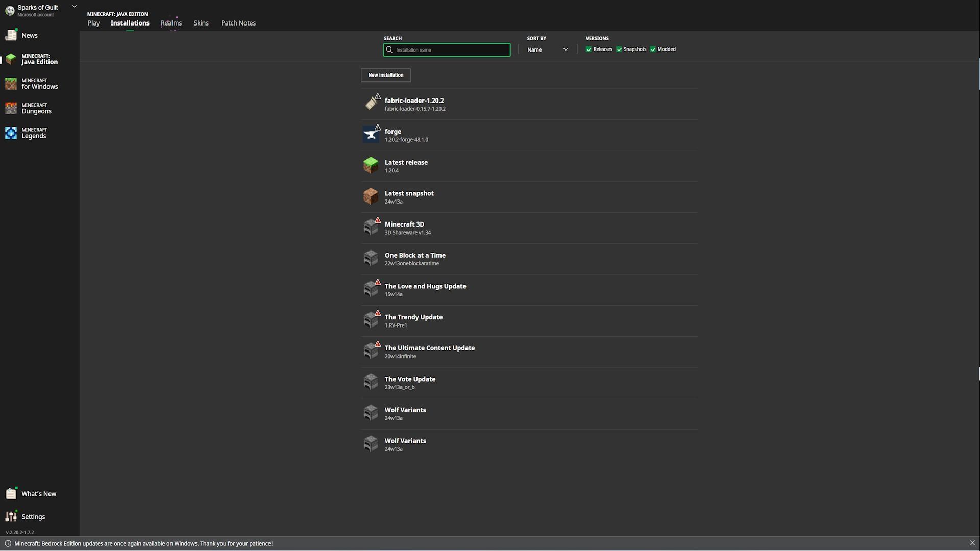
Task: Focus the Installation name search field
Action: tap(447, 49)
